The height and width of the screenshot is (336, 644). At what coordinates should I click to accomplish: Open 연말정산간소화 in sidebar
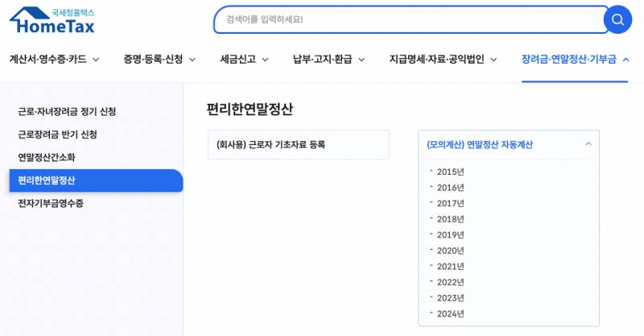tap(47, 157)
